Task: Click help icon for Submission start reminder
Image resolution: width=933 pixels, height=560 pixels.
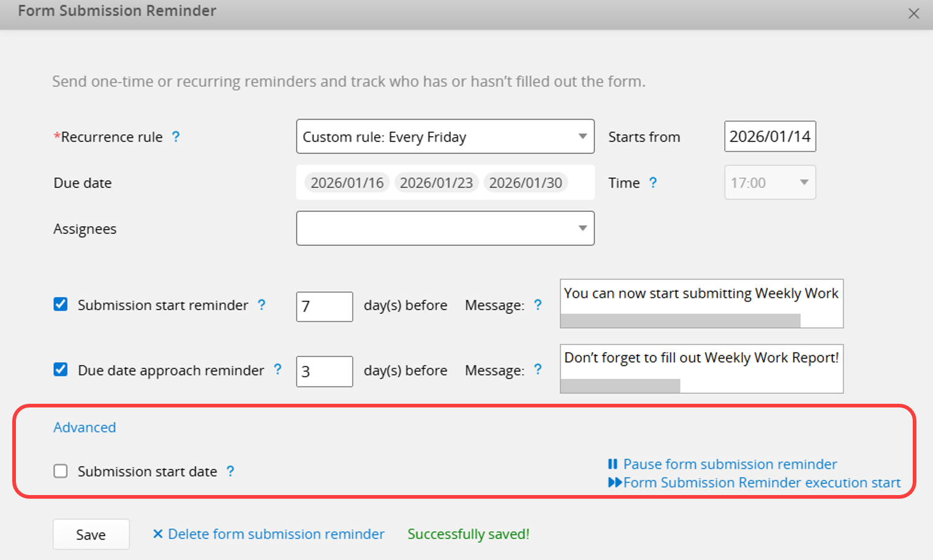Action: 262,305
